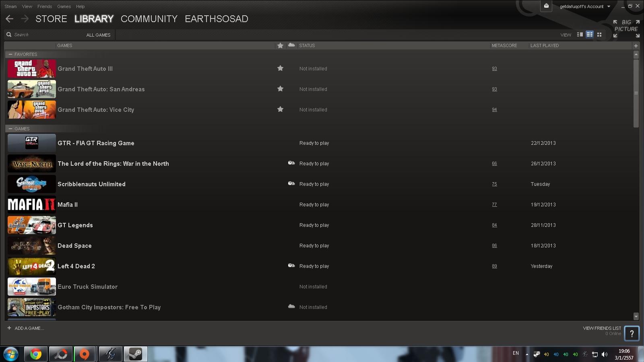Open the View menu
The width and height of the screenshot is (644, 362).
[27, 6]
